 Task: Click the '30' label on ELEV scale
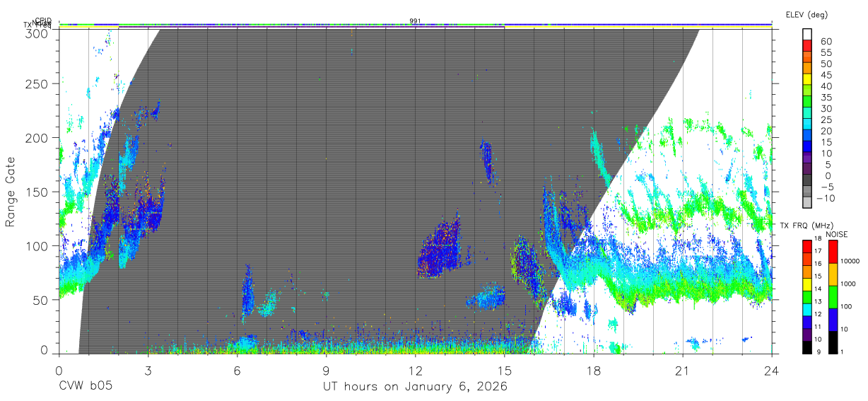(826, 108)
